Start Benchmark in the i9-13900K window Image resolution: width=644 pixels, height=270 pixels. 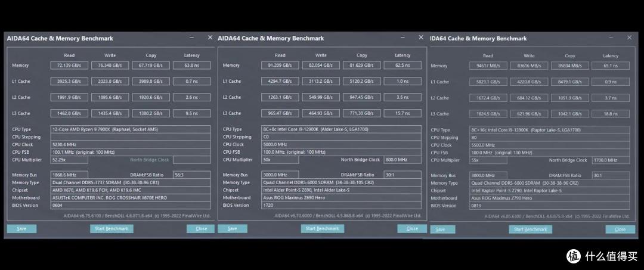click(530, 229)
